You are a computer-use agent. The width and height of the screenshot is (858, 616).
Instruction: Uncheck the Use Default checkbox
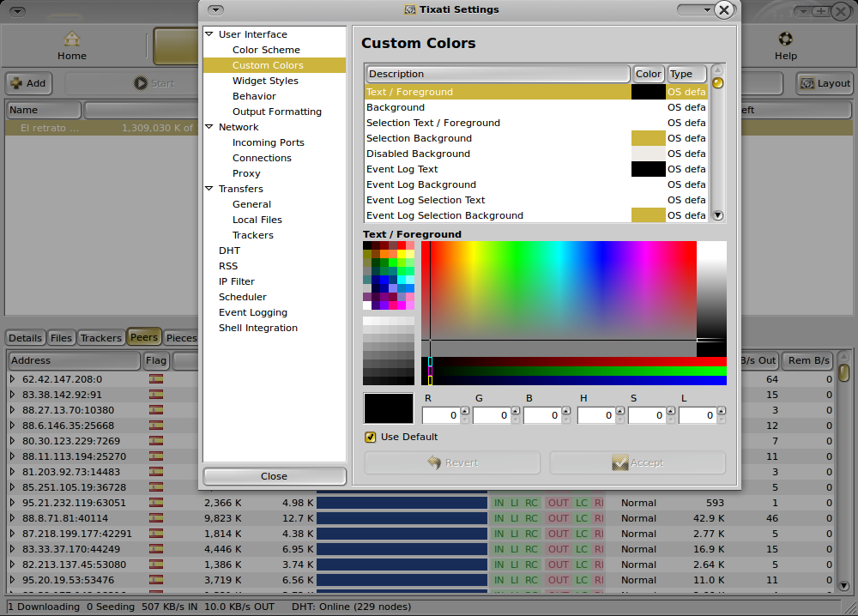(x=370, y=437)
